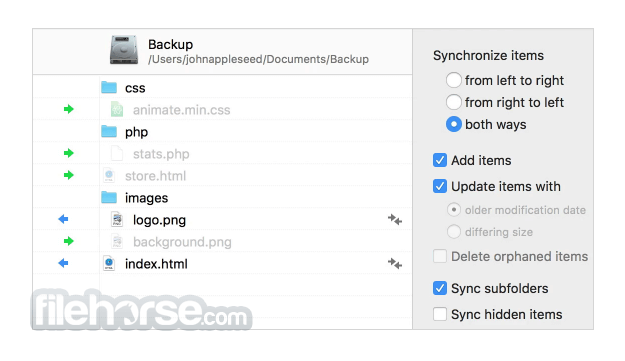Click the Backup hard drive icon
Image resolution: width=625 pixels, height=361 pixels.
tap(124, 50)
